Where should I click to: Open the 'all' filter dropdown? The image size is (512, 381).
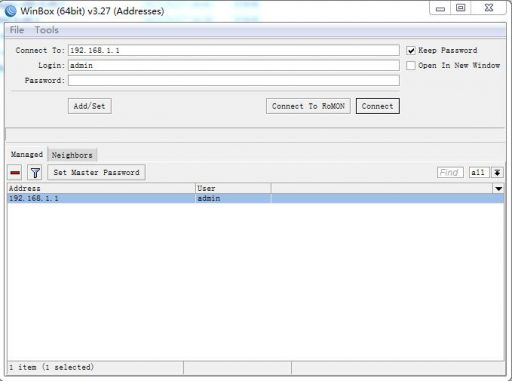(479, 172)
